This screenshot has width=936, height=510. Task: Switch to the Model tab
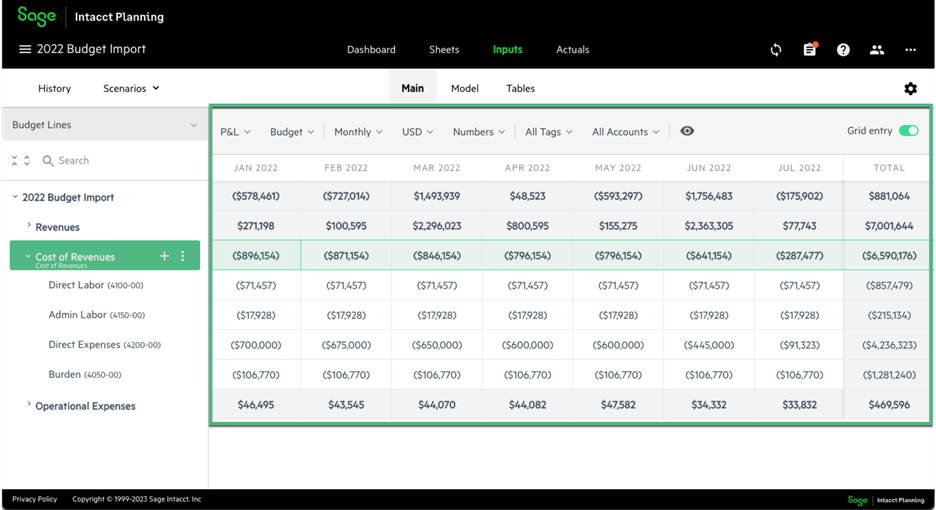[x=464, y=88]
